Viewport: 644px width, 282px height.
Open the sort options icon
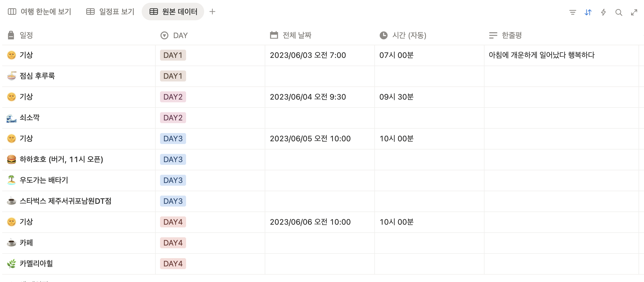click(x=588, y=12)
